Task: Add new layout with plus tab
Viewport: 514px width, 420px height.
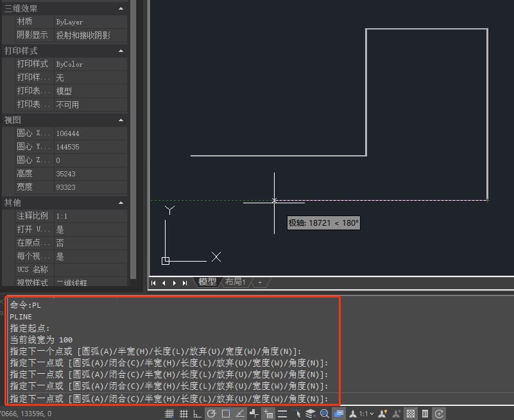Action: [x=260, y=282]
